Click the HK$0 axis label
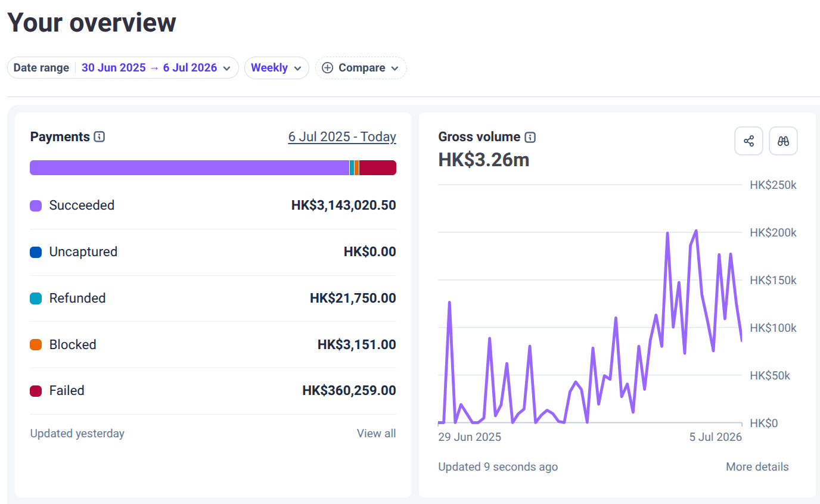 tap(764, 424)
